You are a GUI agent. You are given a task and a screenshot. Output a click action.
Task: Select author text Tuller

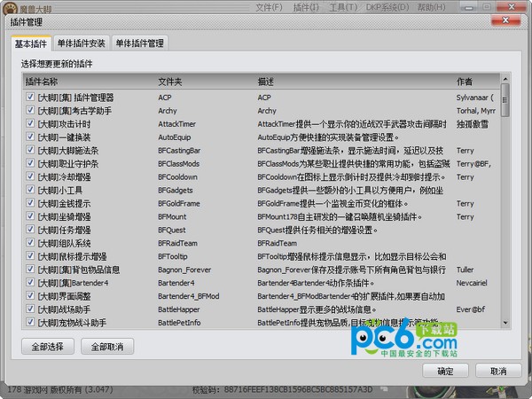click(x=465, y=270)
